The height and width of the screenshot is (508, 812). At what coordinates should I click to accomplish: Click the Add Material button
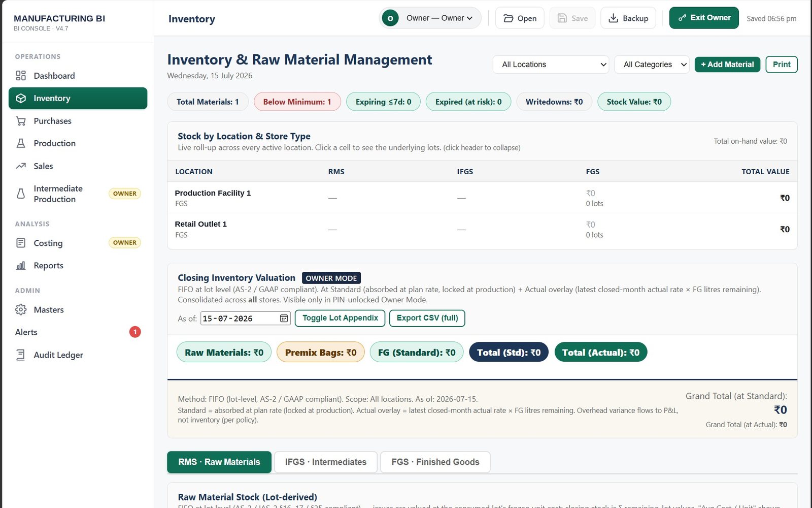727,65
